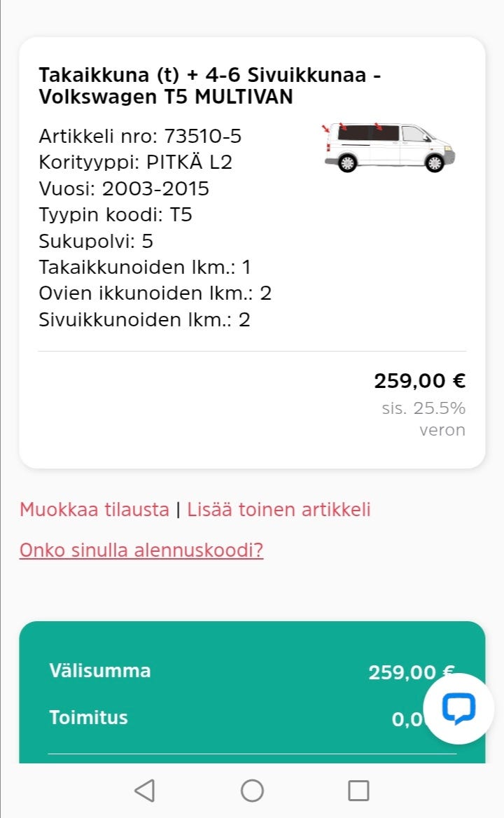This screenshot has height=818, width=504.
Task: Tap the product title Takaikkuna Volkswagen T5 MULTIVAN
Action: [x=210, y=85]
